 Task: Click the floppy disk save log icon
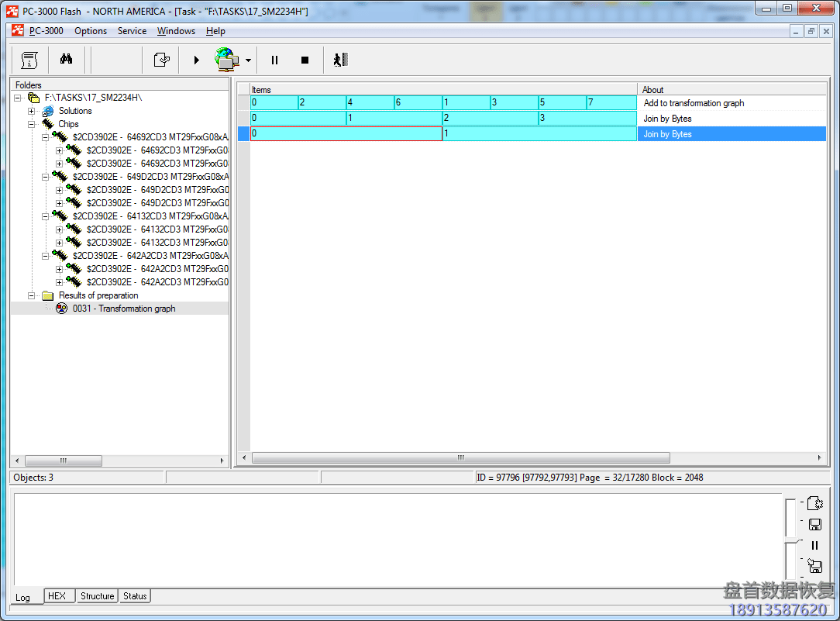814,524
